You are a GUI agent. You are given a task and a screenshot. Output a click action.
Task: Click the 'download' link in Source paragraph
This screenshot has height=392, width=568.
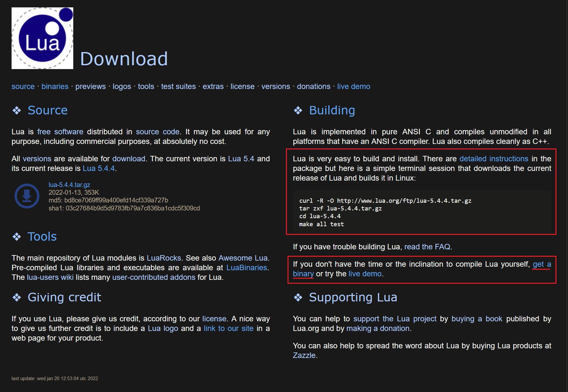pos(129,159)
